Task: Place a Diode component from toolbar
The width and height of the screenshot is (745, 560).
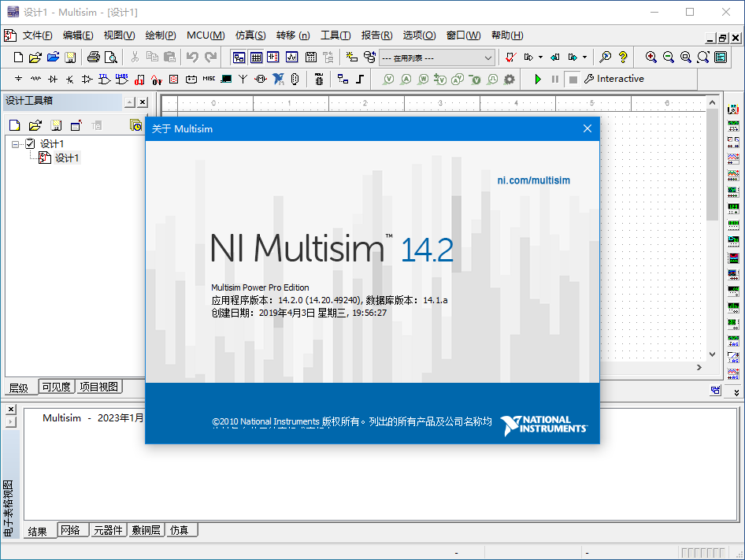Action: [53, 79]
